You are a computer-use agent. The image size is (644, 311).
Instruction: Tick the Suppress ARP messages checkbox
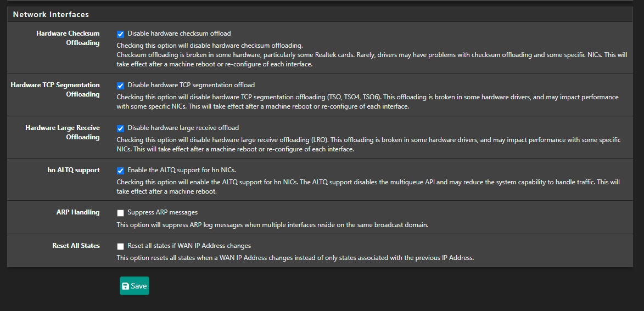[x=120, y=213]
